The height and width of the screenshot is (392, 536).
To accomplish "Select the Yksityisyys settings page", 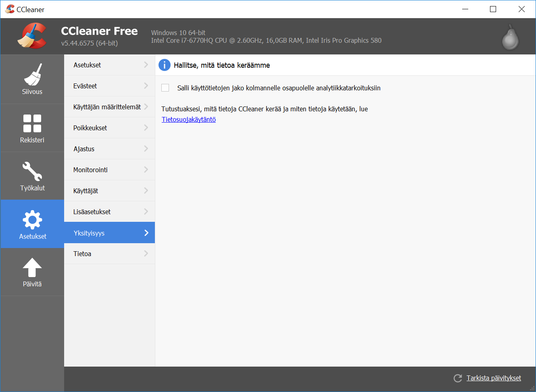I will click(109, 233).
